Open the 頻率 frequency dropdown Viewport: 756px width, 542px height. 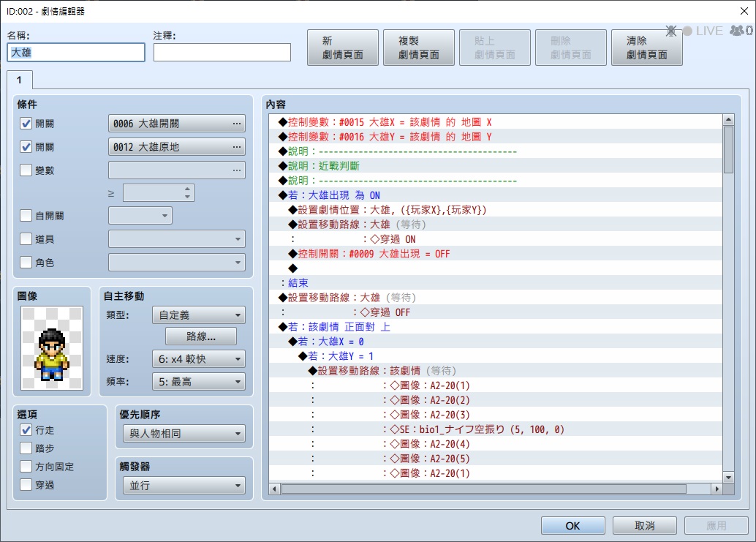coord(199,381)
